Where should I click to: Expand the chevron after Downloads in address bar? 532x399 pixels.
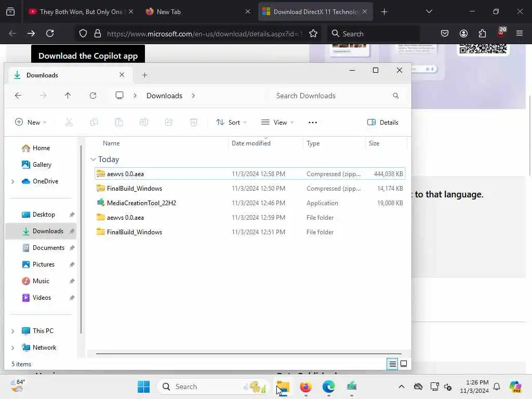click(193, 96)
